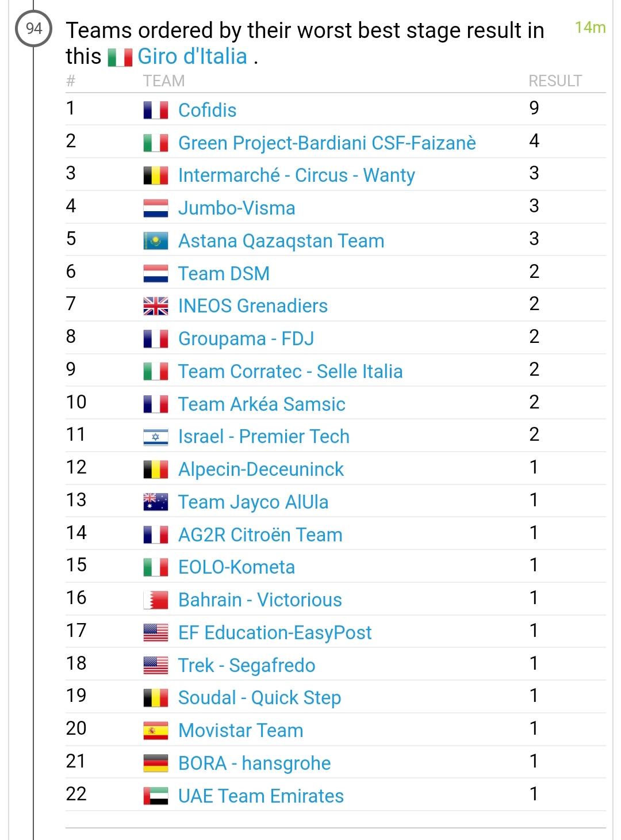The height and width of the screenshot is (840, 621).
Task: Click the Kazakhstan flag next to Astana
Action: (156, 240)
